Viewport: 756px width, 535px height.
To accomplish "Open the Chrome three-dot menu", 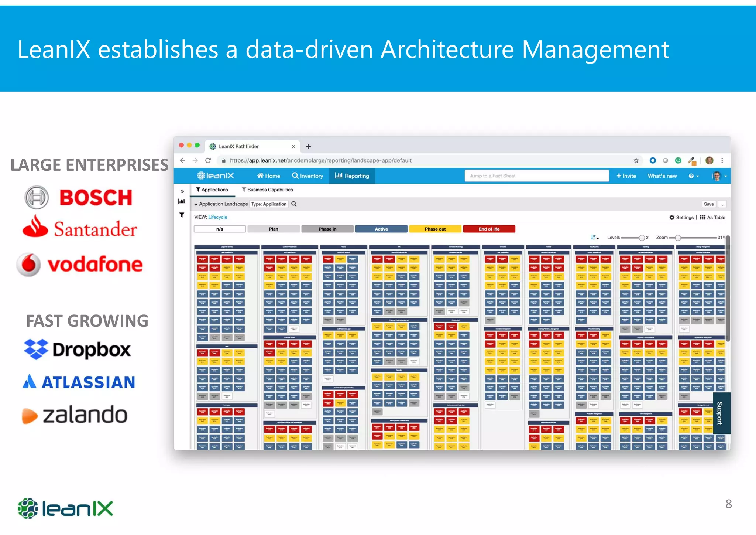I will click(722, 160).
